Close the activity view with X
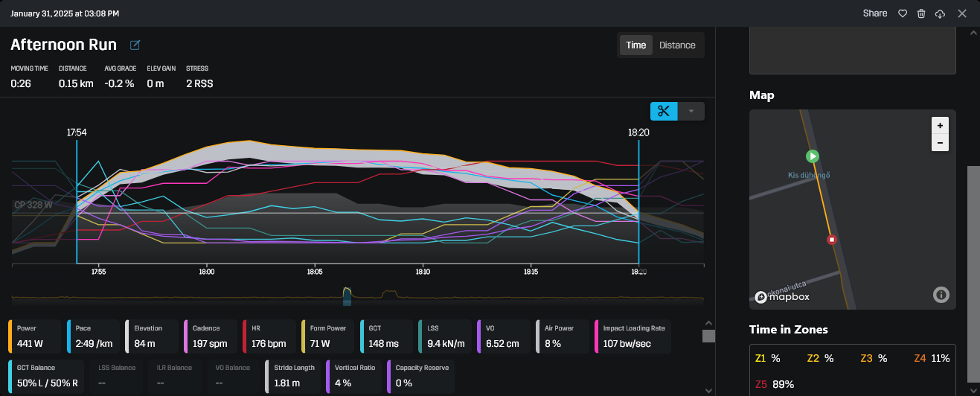This screenshot has width=980, height=396. pyautogui.click(x=962, y=13)
